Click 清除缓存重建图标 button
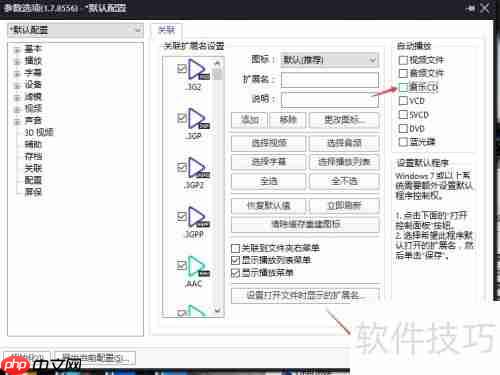 pyautogui.click(x=305, y=225)
